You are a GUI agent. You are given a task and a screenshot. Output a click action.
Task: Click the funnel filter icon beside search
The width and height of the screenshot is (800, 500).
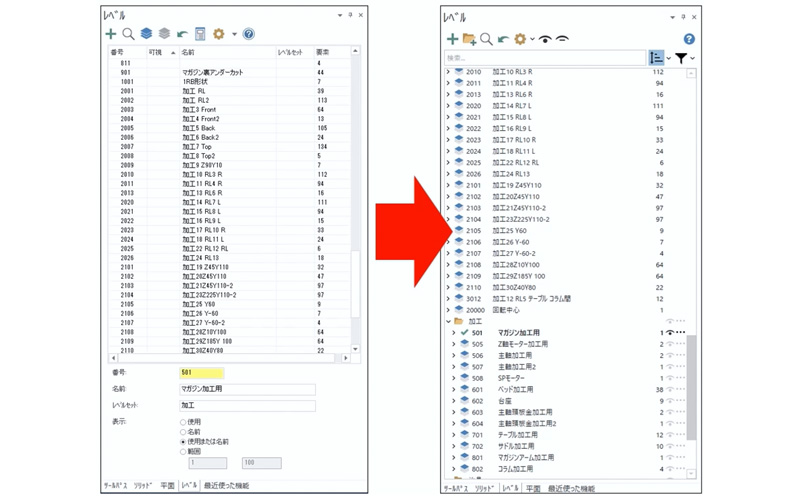click(x=680, y=59)
